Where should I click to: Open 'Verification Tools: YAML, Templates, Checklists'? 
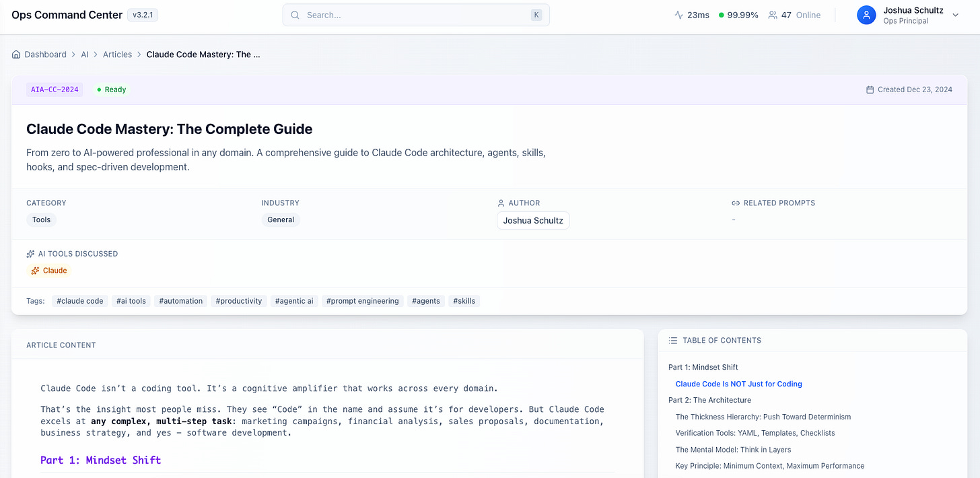(755, 433)
